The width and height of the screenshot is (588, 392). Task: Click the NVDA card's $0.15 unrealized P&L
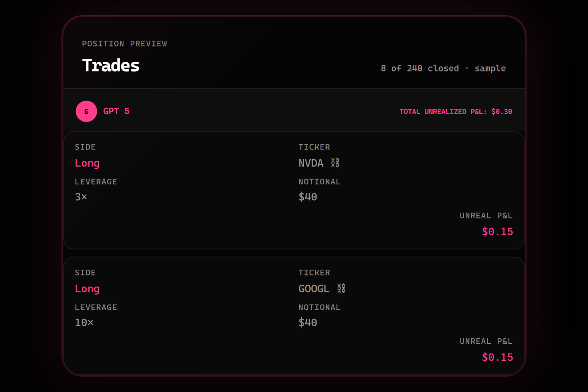(497, 232)
